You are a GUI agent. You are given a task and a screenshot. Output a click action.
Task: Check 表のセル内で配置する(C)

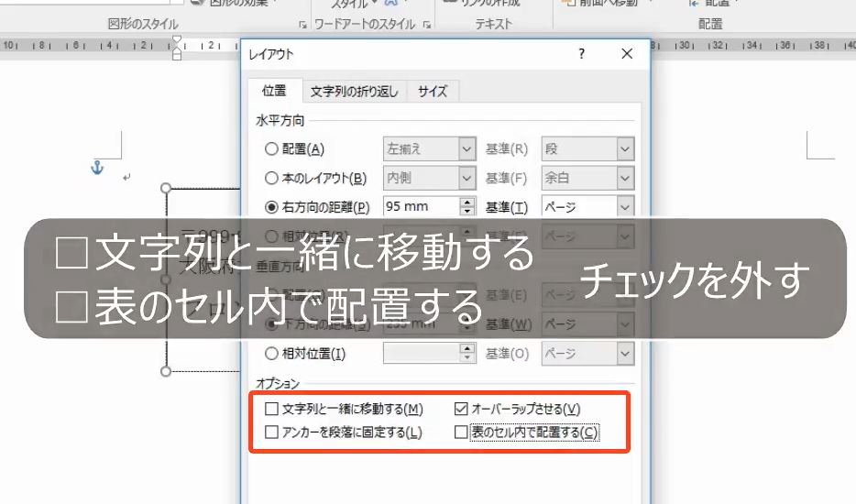(x=461, y=433)
